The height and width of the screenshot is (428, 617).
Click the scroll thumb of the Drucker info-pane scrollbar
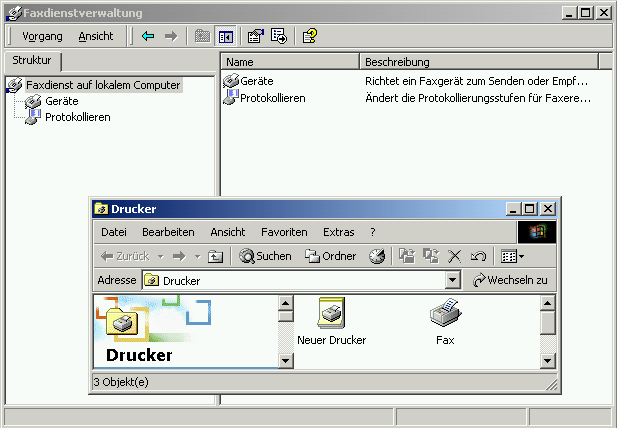[x=285, y=316]
